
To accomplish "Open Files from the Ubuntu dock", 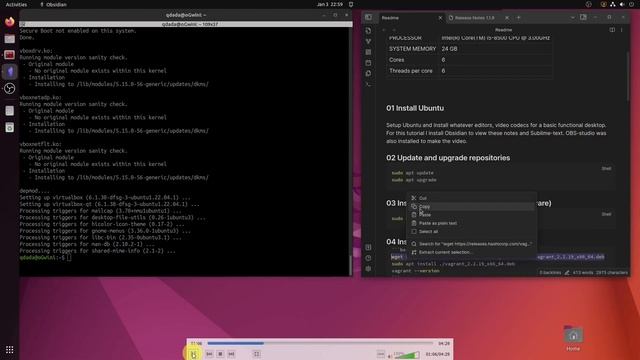I will pyautogui.click(x=9, y=38).
